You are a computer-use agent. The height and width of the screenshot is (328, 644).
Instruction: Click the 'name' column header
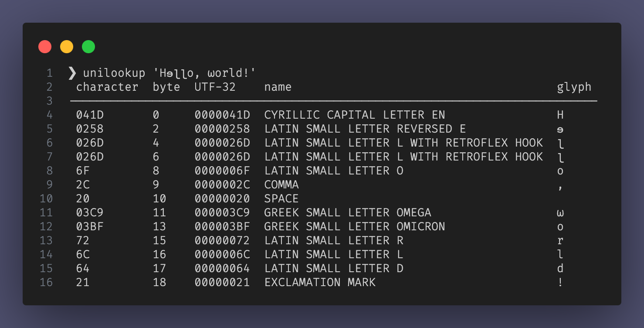[x=278, y=87]
